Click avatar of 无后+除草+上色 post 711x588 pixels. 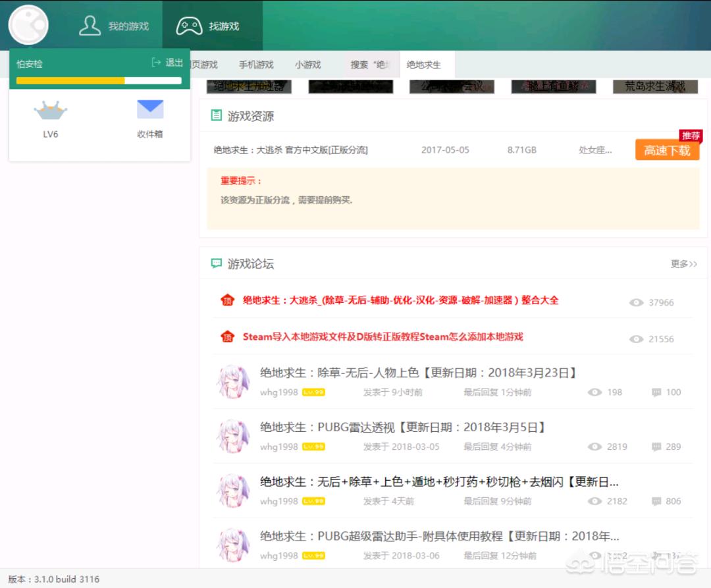click(233, 491)
